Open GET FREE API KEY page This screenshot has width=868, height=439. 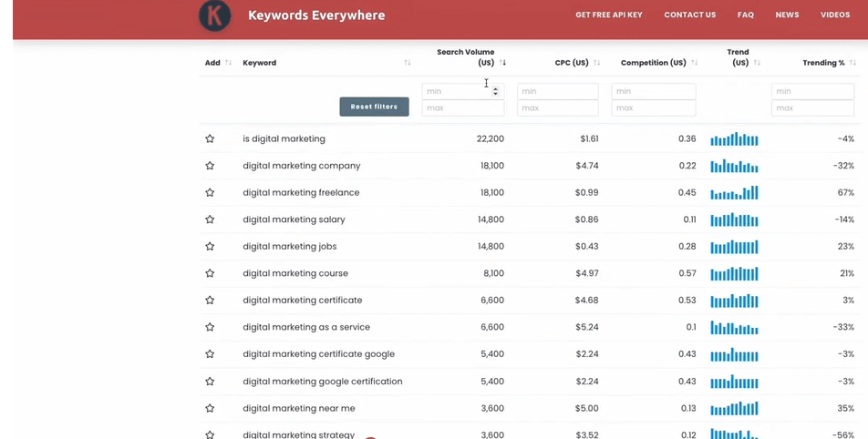point(609,15)
